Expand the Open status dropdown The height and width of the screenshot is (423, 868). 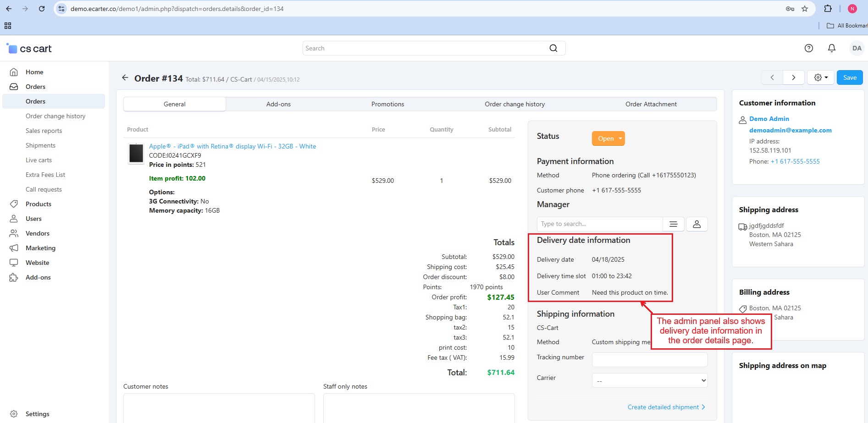coord(608,138)
